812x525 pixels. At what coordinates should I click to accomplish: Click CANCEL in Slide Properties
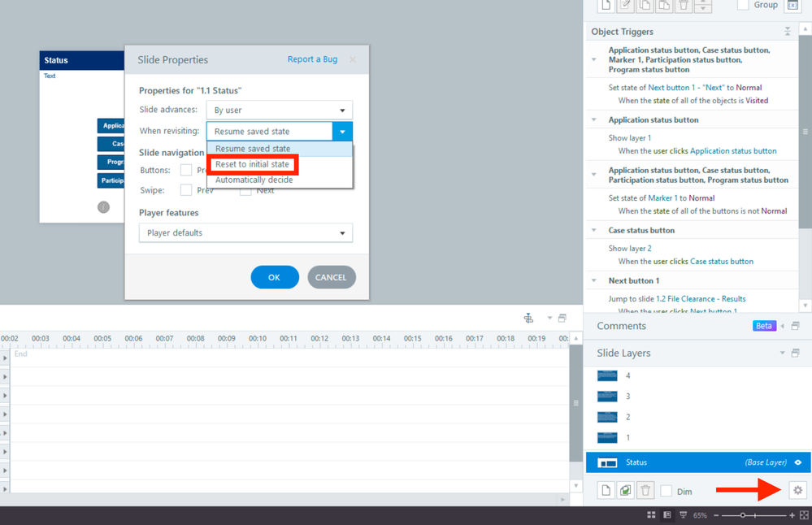(x=332, y=277)
